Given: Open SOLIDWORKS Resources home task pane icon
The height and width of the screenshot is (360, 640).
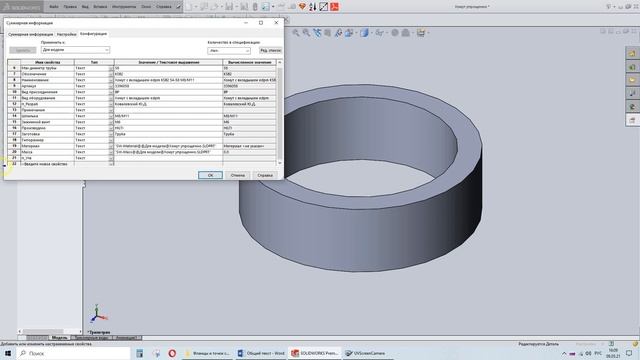Looking at the screenshot, I should 632,53.
